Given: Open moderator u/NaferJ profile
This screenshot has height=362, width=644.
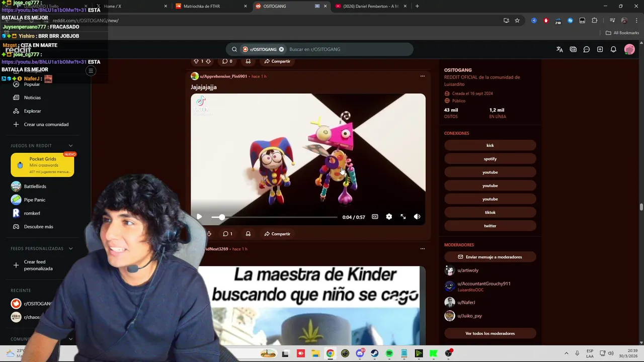Looking at the screenshot, I should (466, 302).
